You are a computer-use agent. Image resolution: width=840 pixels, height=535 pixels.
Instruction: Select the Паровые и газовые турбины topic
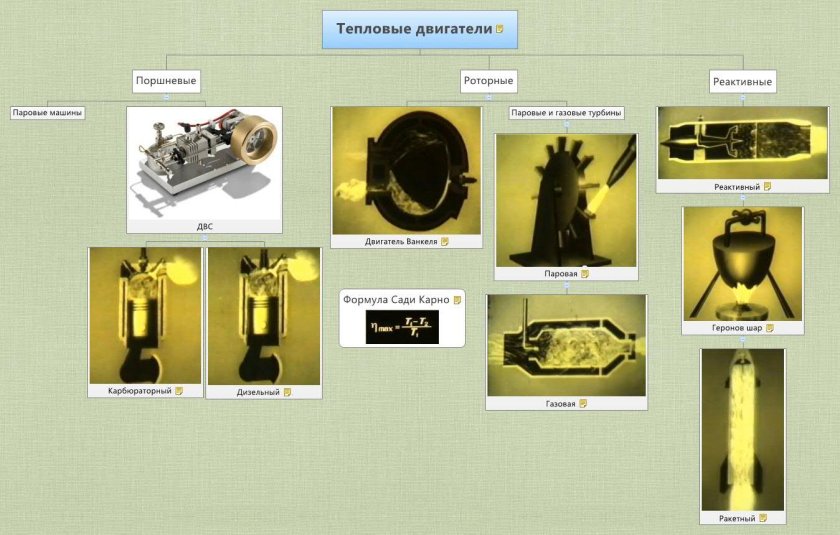pos(566,113)
